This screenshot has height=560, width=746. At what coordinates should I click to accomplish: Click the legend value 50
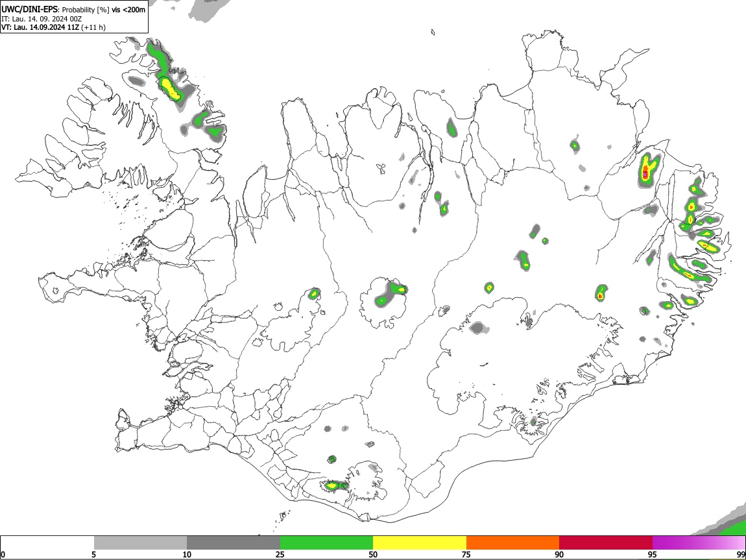click(373, 554)
